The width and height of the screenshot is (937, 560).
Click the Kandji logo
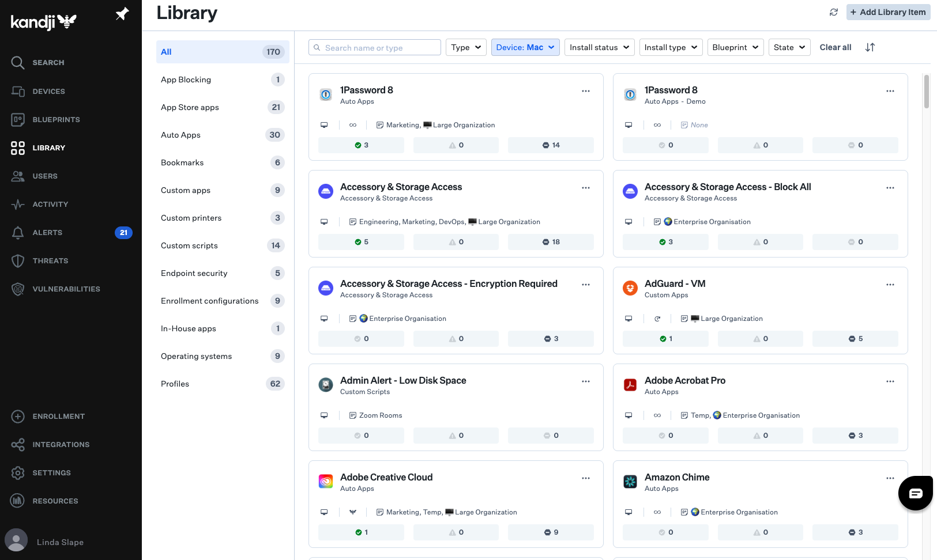[x=44, y=22]
